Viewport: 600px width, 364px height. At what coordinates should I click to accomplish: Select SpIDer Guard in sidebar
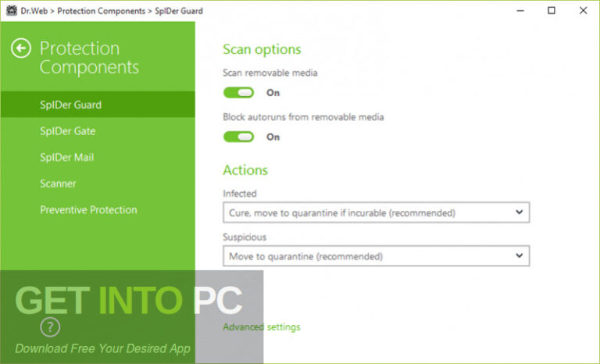coord(98,105)
